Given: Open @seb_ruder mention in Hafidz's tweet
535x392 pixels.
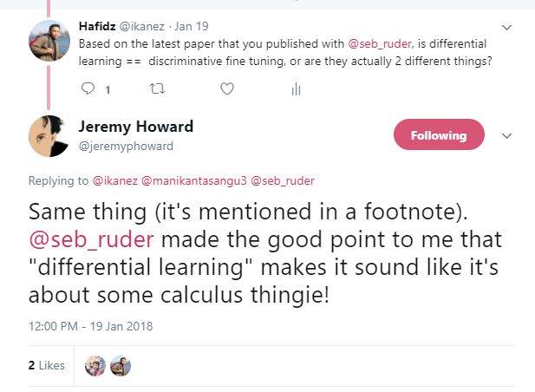Looking at the screenshot, I should pyautogui.click(x=379, y=43).
